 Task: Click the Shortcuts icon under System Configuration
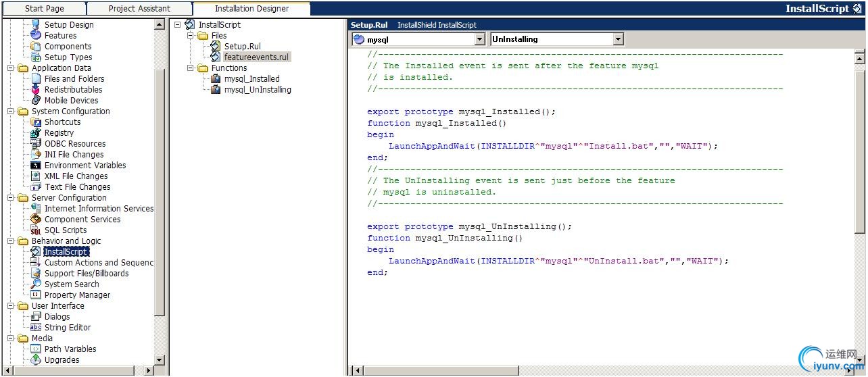(x=36, y=122)
